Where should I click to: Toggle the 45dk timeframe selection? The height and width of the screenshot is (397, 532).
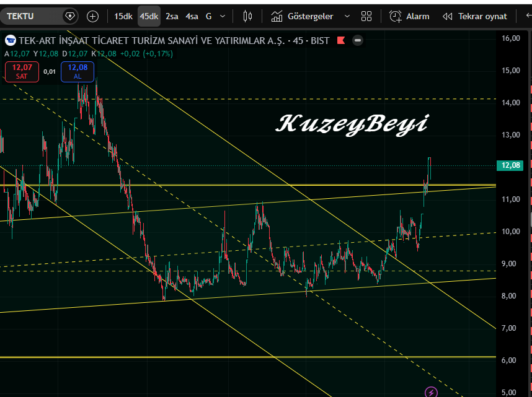[149, 16]
